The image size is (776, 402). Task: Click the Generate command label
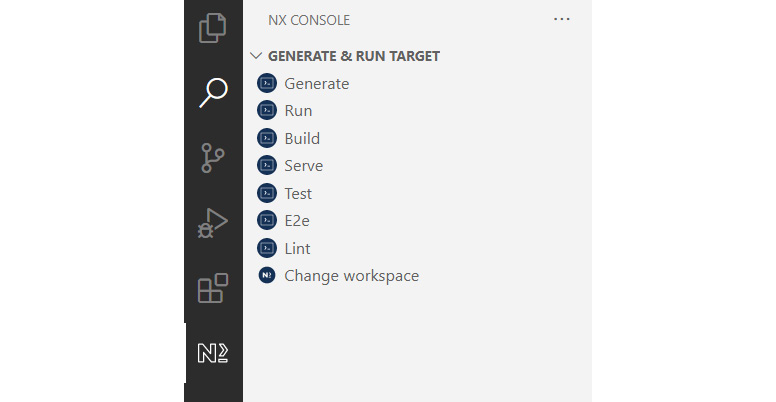pyautogui.click(x=317, y=83)
